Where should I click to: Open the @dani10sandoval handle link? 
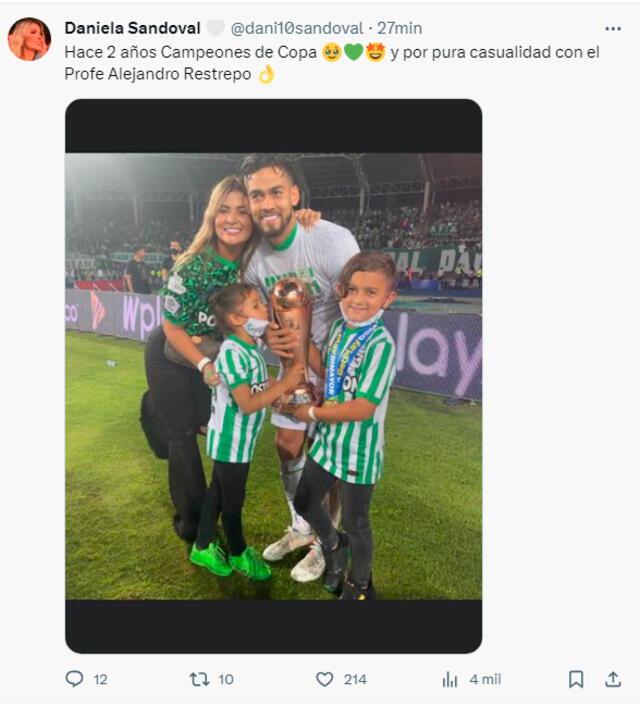[297, 28]
